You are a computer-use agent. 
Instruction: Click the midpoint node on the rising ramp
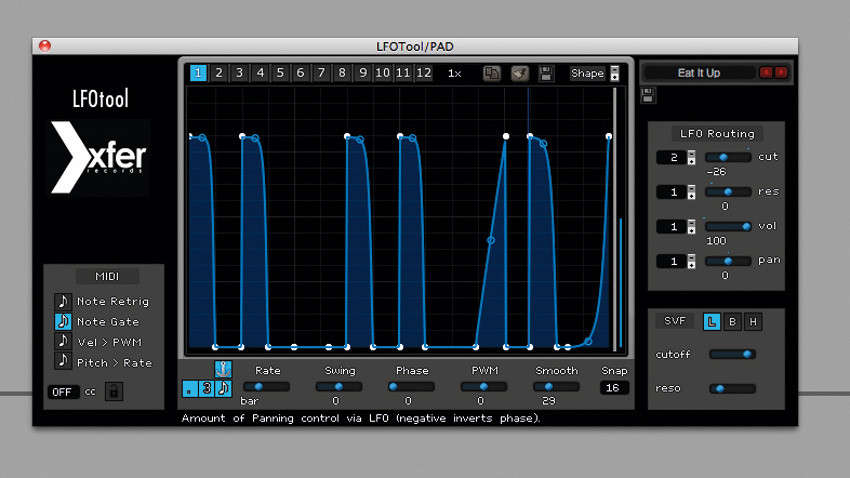(x=491, y=240)
